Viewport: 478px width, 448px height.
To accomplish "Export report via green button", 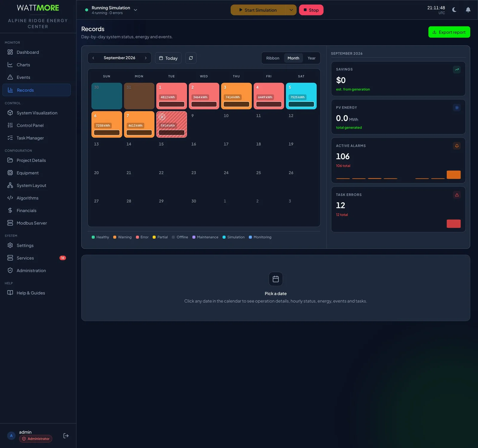I will pyautogui.click(x=449, y=32).
